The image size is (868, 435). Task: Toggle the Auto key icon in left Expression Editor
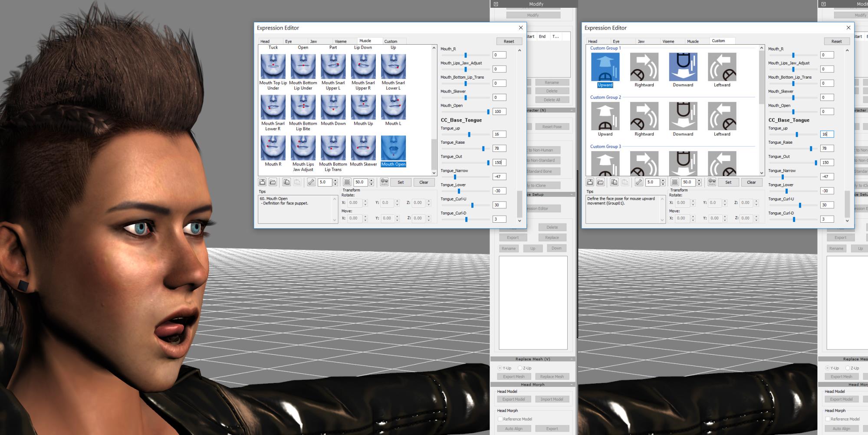coord(384,182)
